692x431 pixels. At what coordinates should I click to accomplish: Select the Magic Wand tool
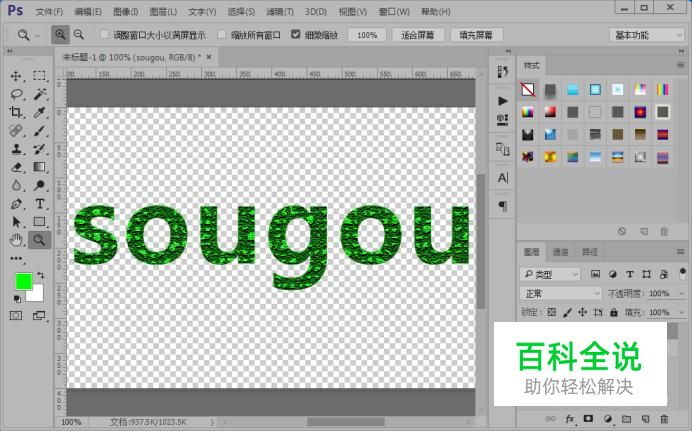point(39,94)
